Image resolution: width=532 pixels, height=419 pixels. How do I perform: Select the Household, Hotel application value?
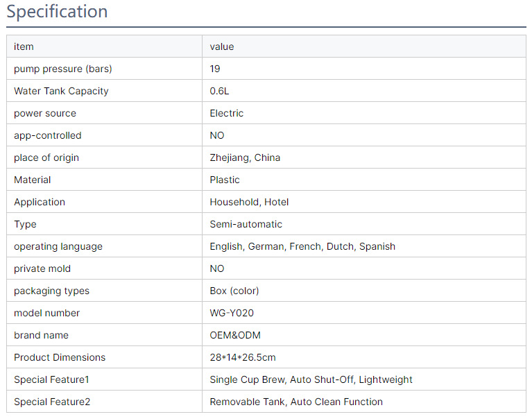click(x=249, y=202)
